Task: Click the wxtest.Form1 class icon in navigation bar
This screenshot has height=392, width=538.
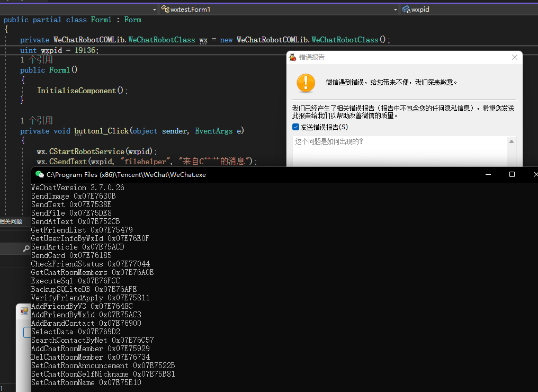Action: pyautogui.click(x=165, y=9)
